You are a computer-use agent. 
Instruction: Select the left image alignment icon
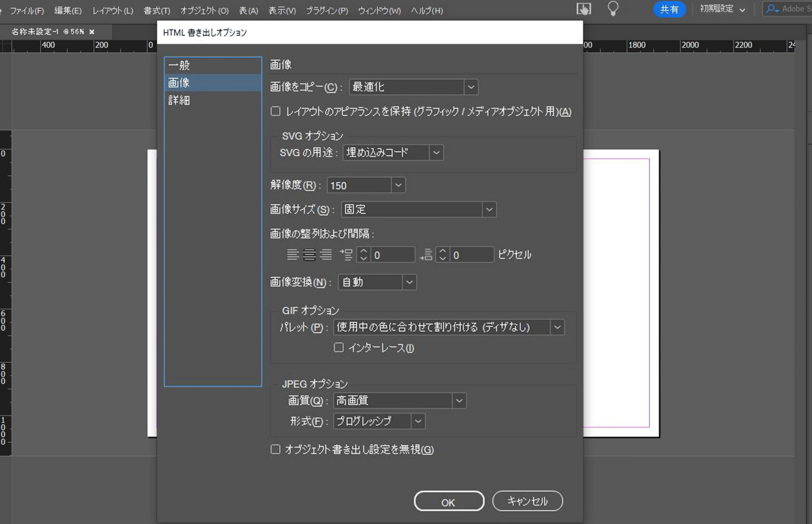point(293,254)
